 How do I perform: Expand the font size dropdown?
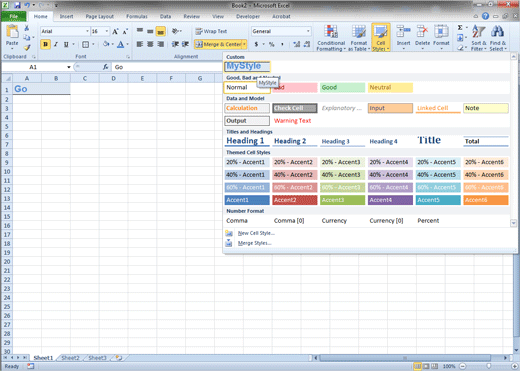[x=107, y=31]
